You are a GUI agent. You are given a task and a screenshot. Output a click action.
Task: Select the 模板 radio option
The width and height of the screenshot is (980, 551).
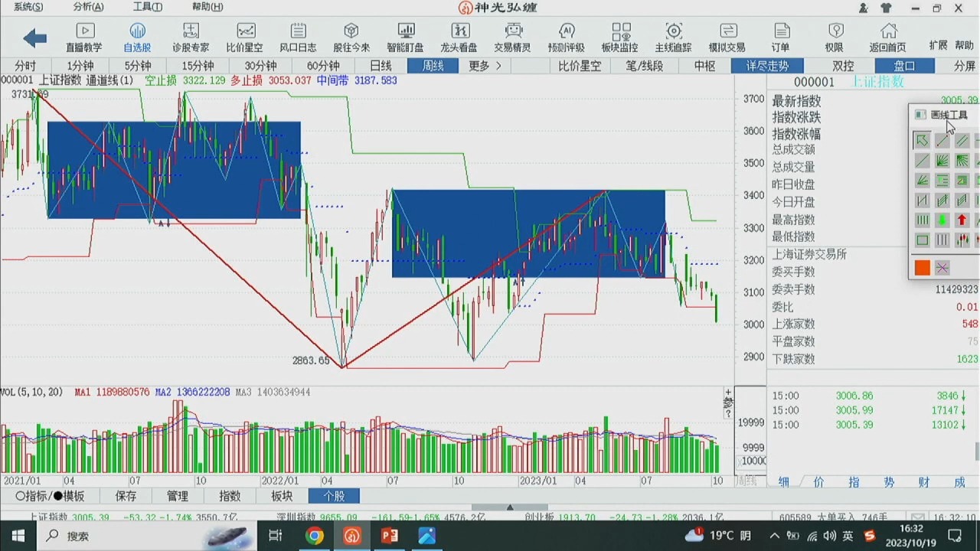coord(68,496)
